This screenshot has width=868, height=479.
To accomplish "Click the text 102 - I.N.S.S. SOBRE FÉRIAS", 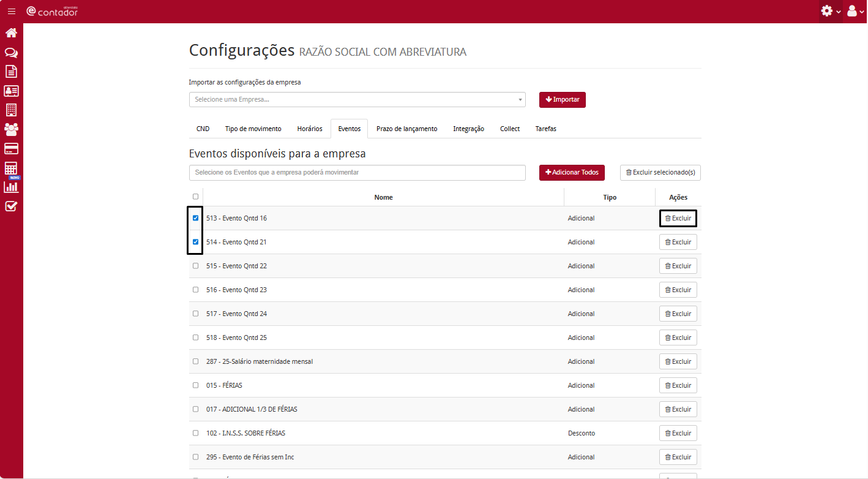I will point(245,433).
